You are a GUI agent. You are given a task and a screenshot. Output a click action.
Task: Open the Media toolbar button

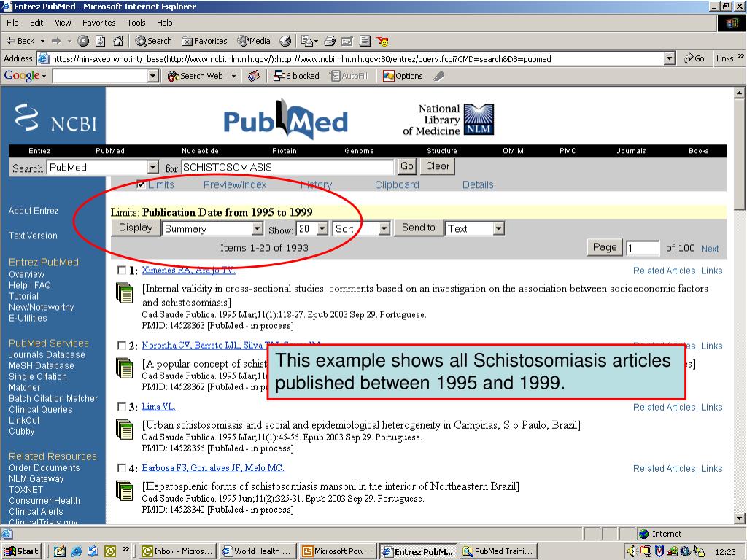[x=255, y=41]
